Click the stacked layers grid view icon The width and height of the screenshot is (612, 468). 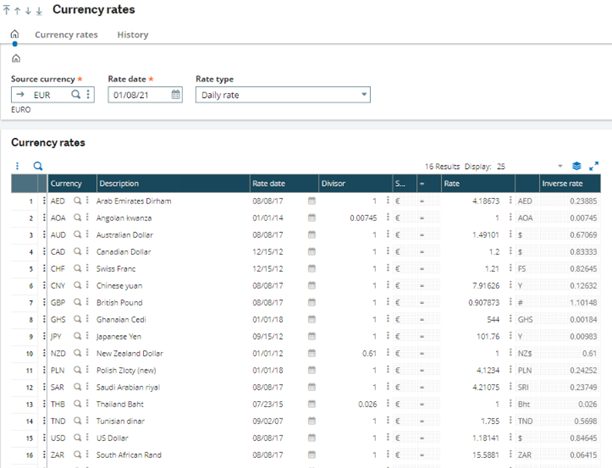(x=576, y=166)
